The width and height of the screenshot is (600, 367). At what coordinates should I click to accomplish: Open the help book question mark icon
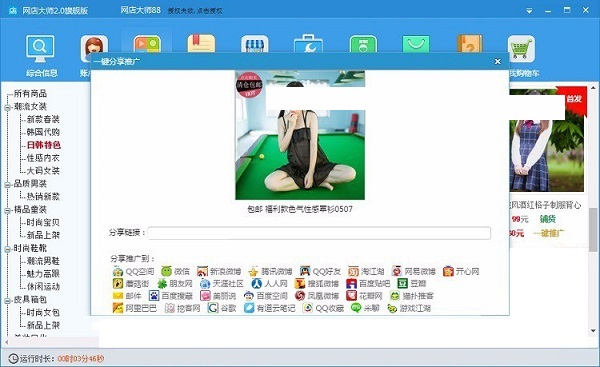(x=470, y=44)
